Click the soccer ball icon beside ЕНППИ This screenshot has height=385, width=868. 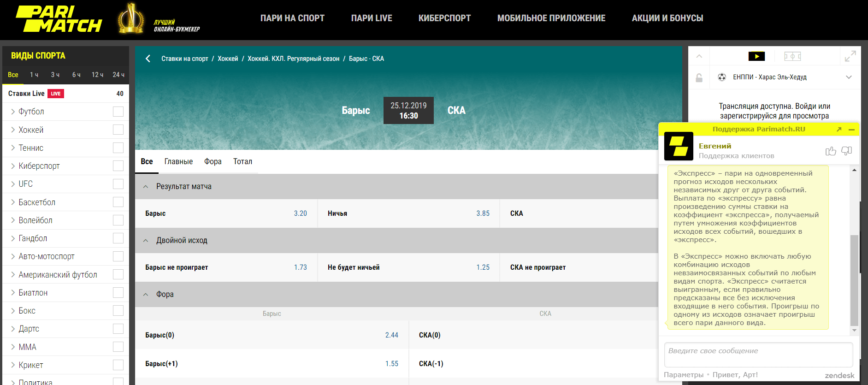(x=722, y=77)
